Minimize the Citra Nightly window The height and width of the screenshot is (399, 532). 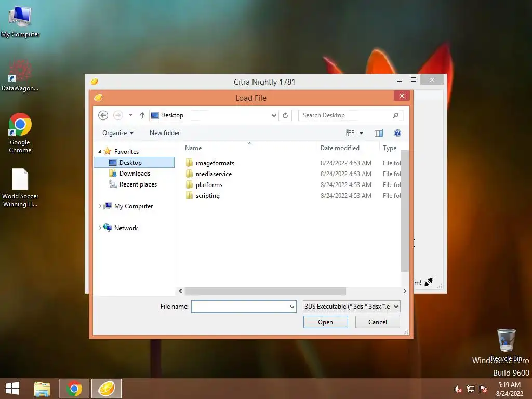coord(400,80)
